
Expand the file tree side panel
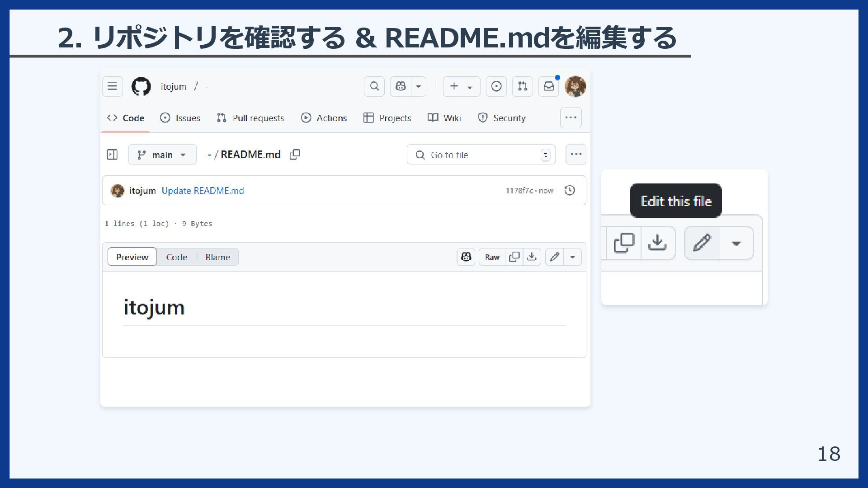pos(112,155)
